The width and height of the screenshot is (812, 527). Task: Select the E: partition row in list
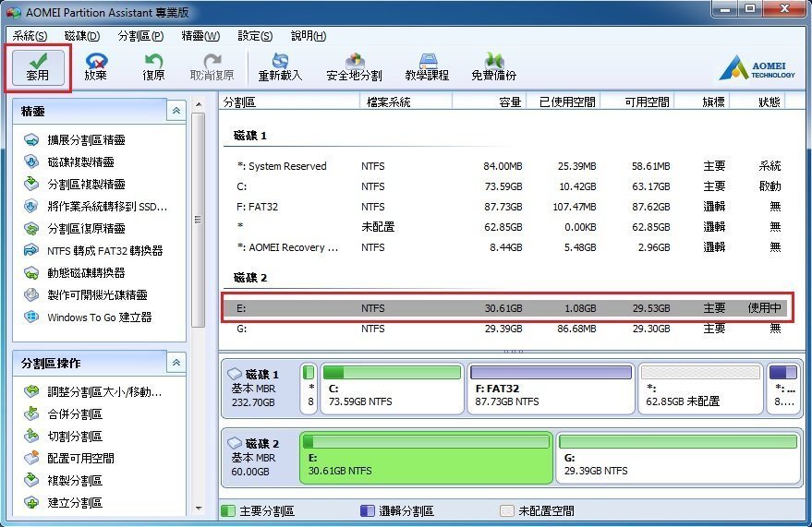[507, 308]
